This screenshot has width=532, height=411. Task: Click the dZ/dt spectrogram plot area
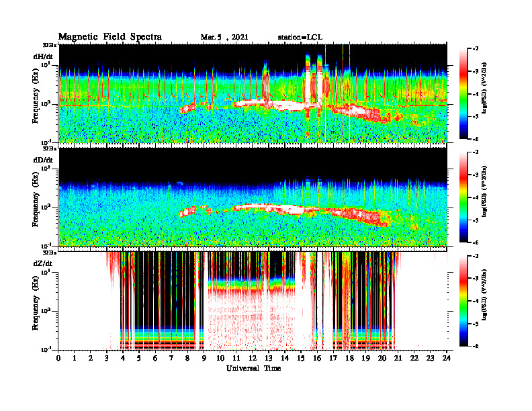coord(253,300)
